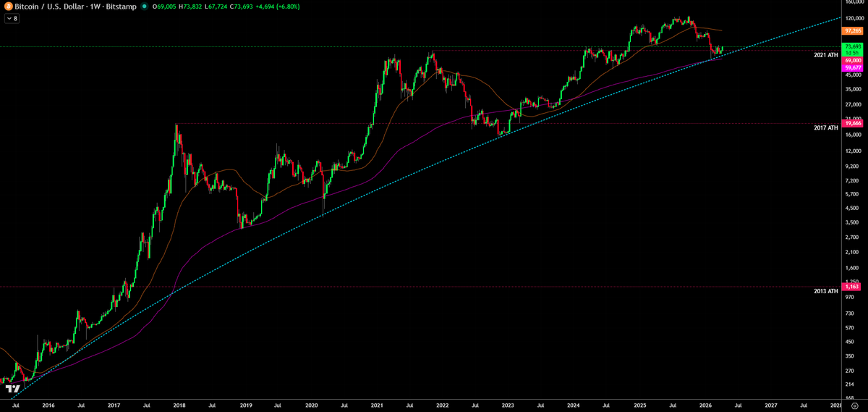Click the 2025 label on time axis
868x412 pixels.
coord(640,406)
